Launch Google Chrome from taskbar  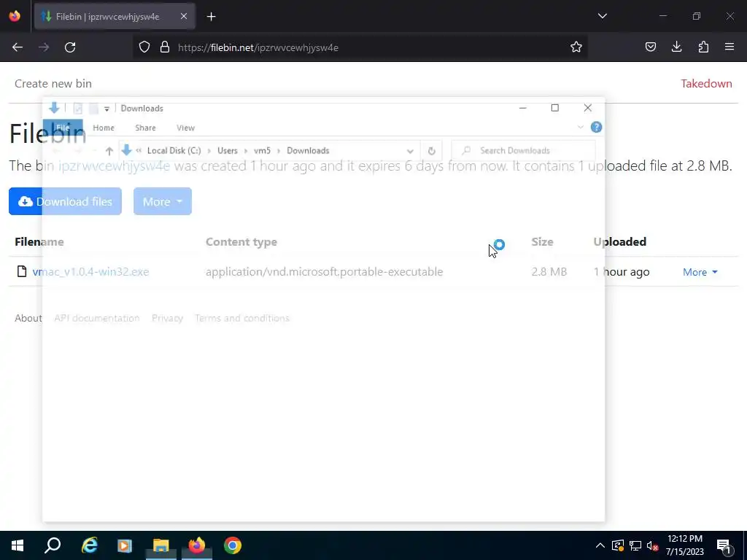[233, 545]
